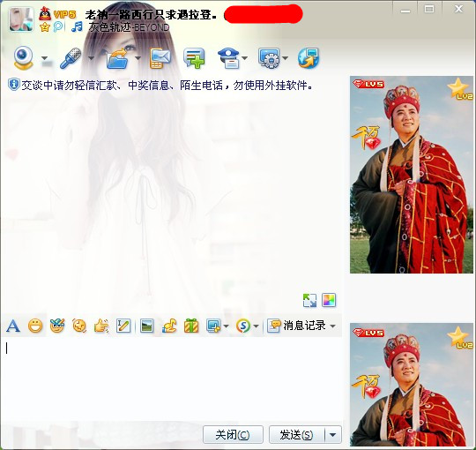Click the yellow star Qzone icon
The height and width of the screenshot is (450, 476).
point(44,27)
